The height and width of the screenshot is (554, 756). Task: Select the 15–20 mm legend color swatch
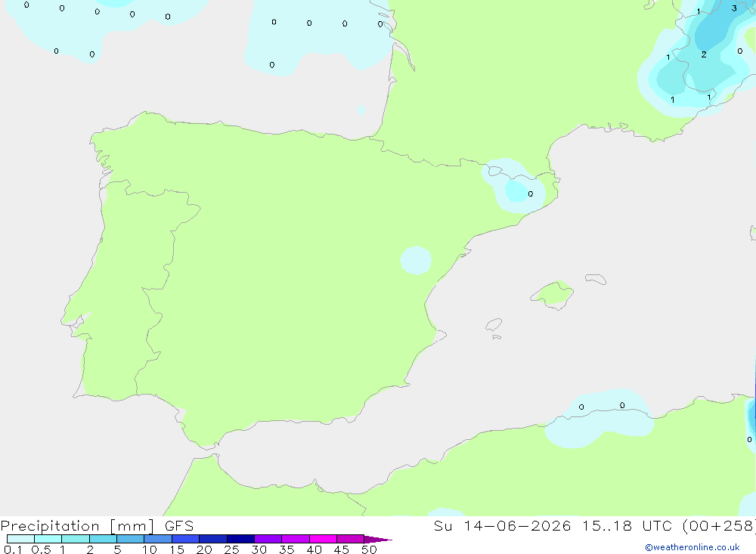186,539
